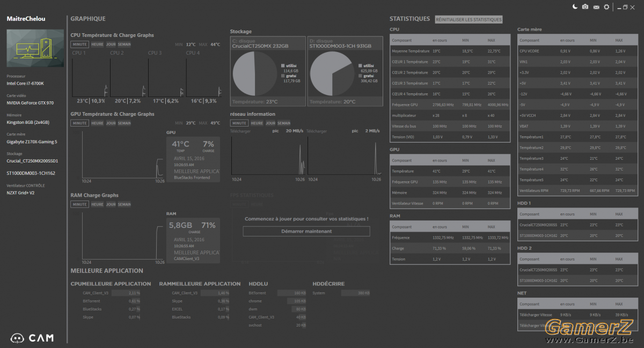The width and height of the screenshot is (644, 348).
Task: Click the C: disque pie chart
Action: coord(254,74)
